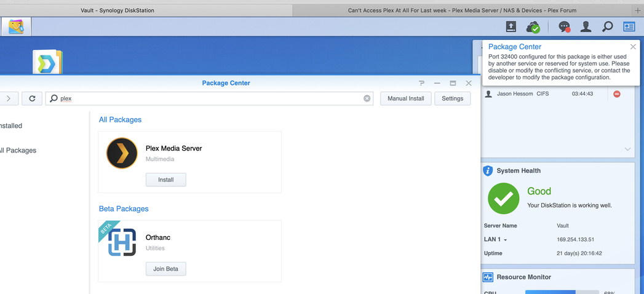The height and width of the screenshot is (294, 644).
Task: Select Installed in Package Center sidebar
Action: (10, 125)
